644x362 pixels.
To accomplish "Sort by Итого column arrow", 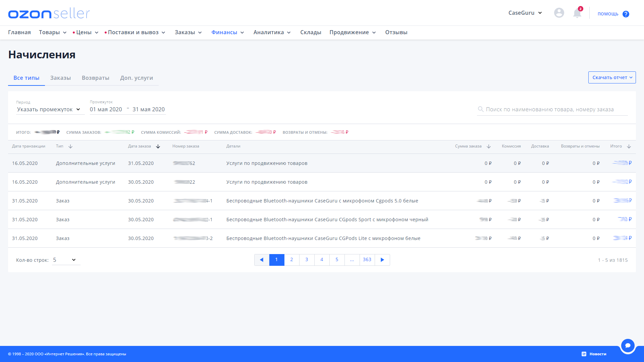I will 629,146.
